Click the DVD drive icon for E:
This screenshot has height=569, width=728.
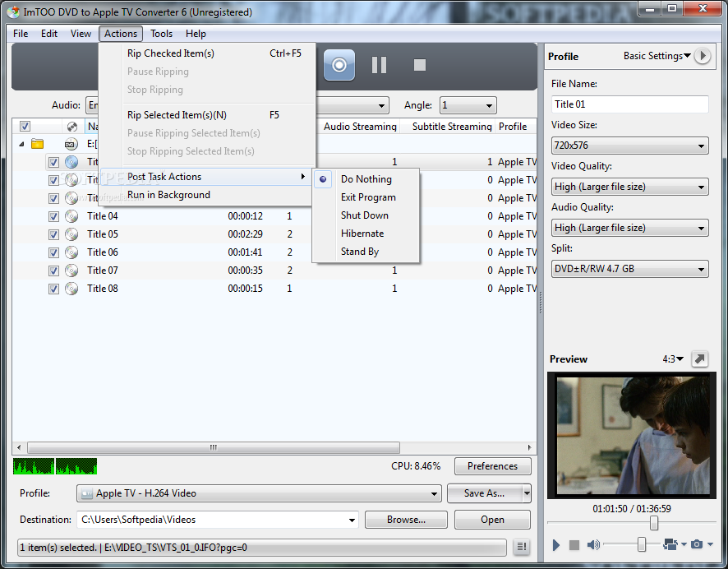coord(71,144)
